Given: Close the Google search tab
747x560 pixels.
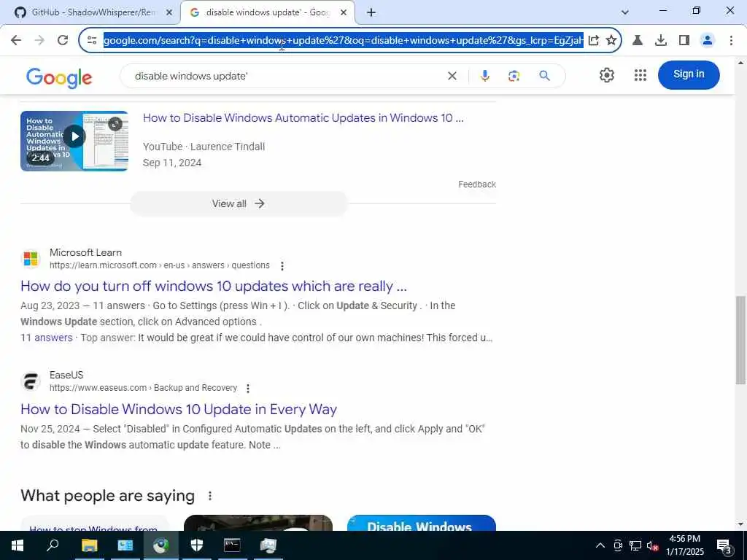Looking at the screenshot, I should click(344, 12).
